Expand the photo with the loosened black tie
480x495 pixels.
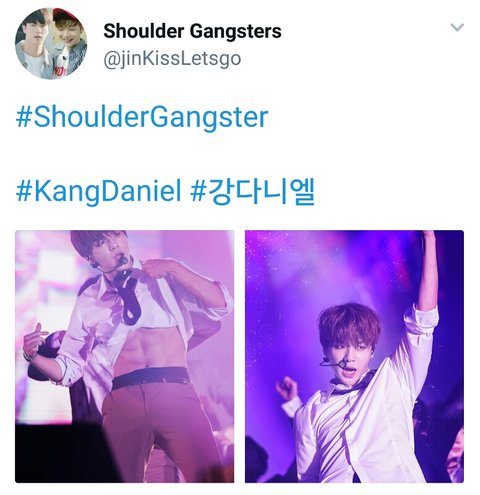tap(125, 356)
